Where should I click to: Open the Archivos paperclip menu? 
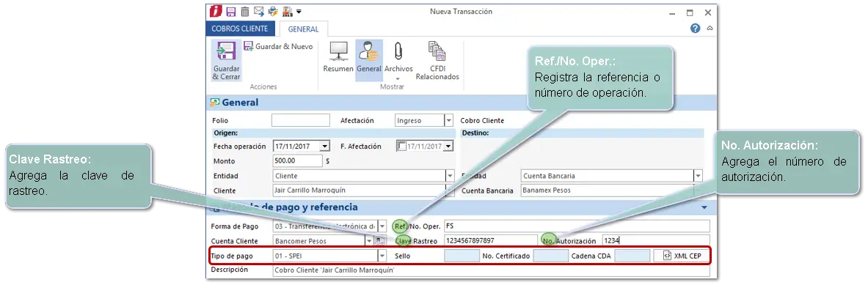coord(398,61)
